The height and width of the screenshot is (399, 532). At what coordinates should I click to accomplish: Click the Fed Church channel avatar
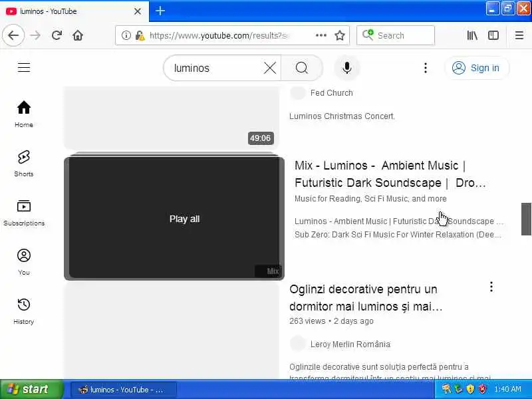tap(297, 93)
